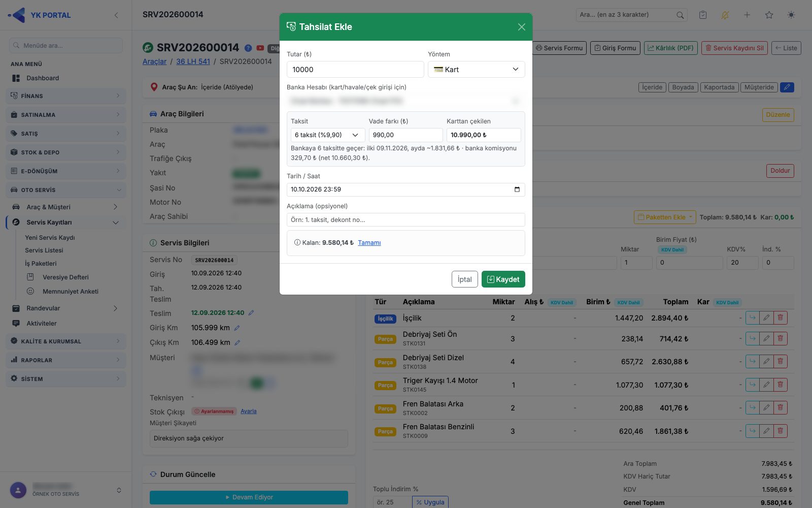
Task: Edit Teslim date with pencil icon
Action: pos(251,313)
